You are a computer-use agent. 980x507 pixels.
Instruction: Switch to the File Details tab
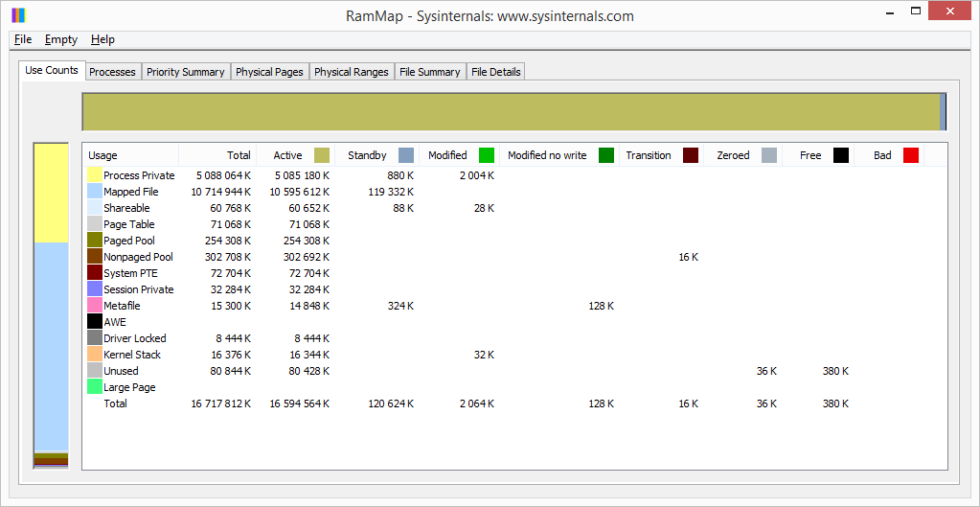point(495,72)
